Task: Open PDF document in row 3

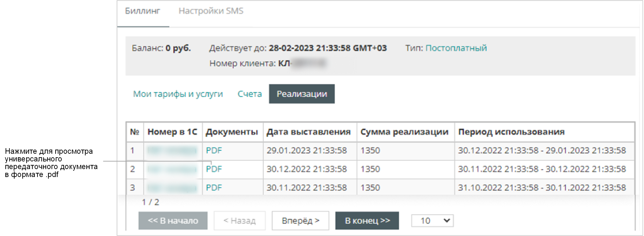Action: 214,188
